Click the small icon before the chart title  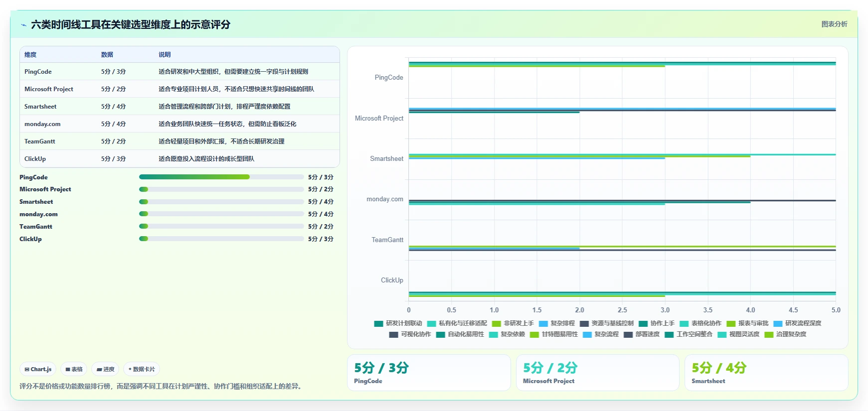[23, 25]
